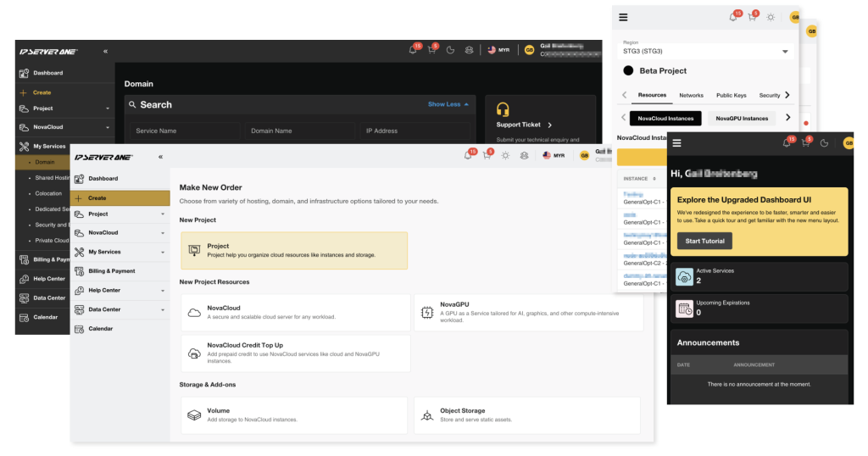Open hamburger menu in light mobile view
Image resolution: width=868 pixels, height=456 pixels.
(623, 18)
